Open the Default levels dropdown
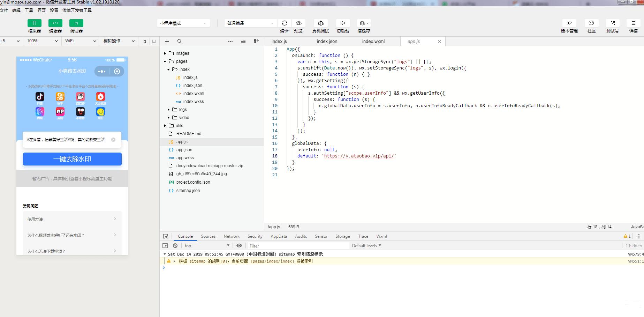 tap(366, 246)
